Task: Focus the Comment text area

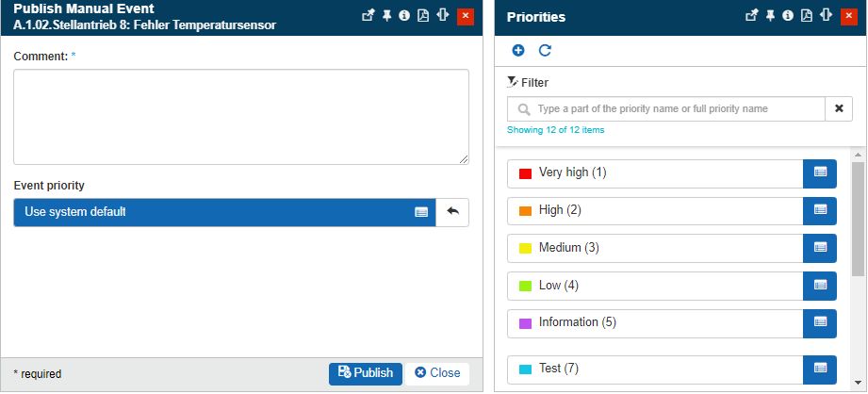Action: coord(241,117)
